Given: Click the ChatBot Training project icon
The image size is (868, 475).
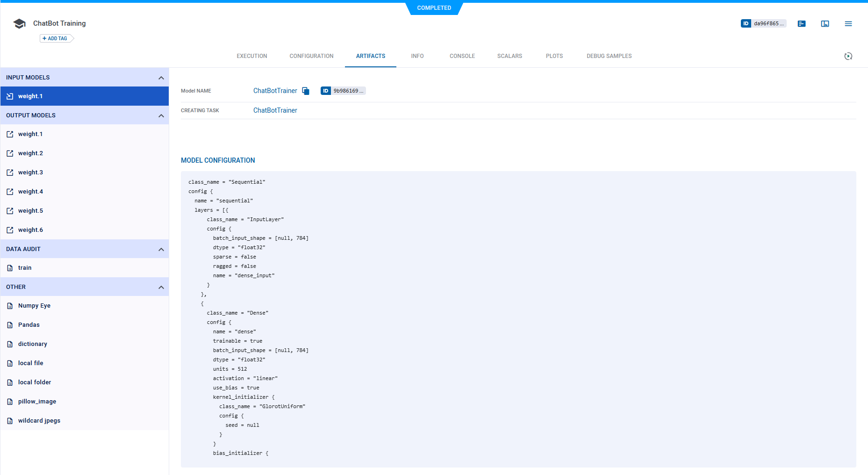Looking at the screenshot, I should (19, 23).
